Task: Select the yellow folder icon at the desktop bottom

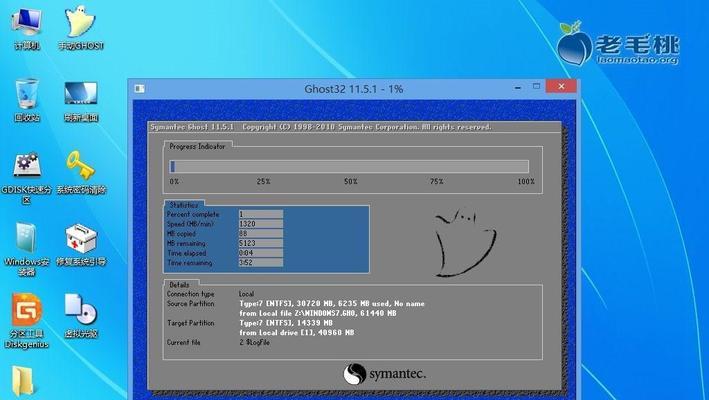Action: (23, 382)
